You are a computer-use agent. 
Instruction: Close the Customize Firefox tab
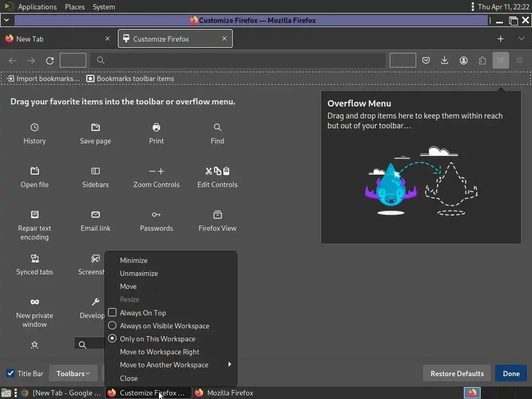pyautogui.click(x=224, y=38)
